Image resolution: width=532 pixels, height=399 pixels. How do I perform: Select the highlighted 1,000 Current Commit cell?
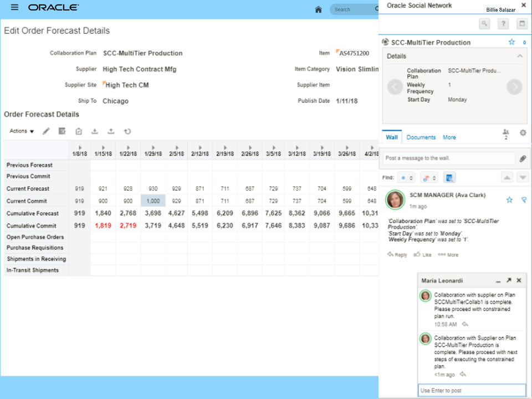pos(153,201)
